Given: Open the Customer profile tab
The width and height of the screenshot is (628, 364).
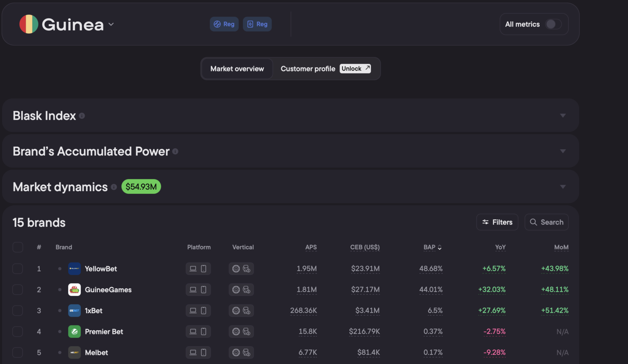Looking at the screenshot, I should point(308,69).
